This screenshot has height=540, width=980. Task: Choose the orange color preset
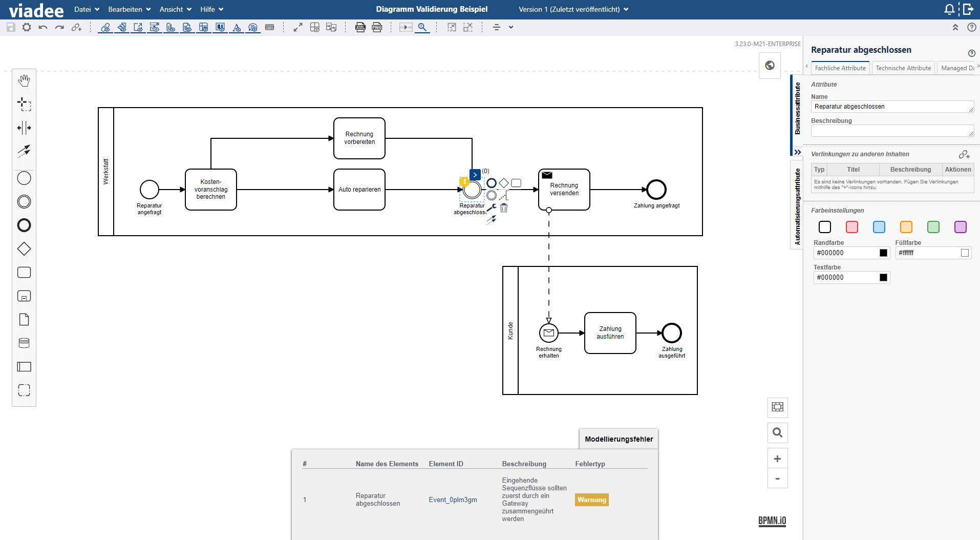click(x=906, y=227)
